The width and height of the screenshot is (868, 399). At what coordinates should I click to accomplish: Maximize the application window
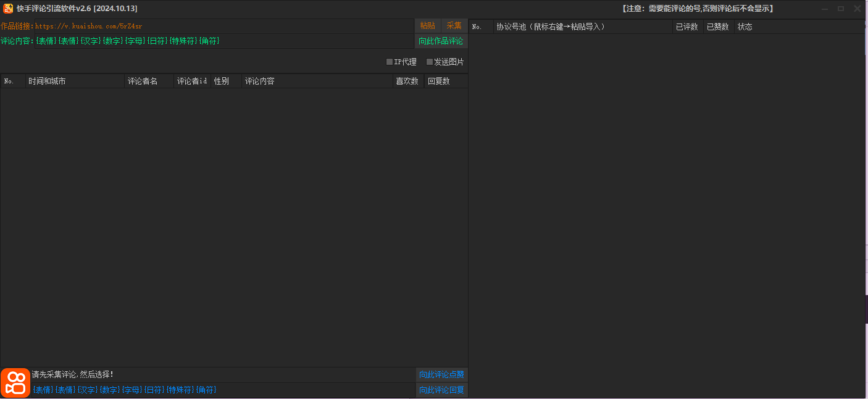coord(841,9)
